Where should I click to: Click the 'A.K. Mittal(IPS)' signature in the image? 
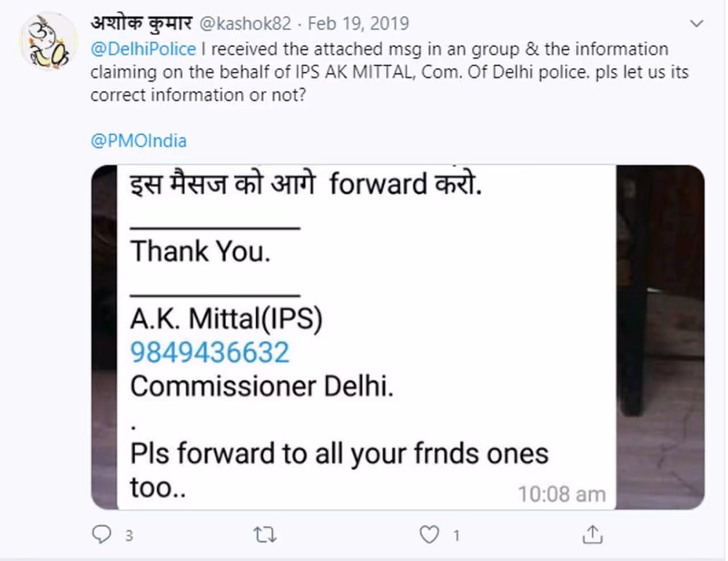[226, 318]
